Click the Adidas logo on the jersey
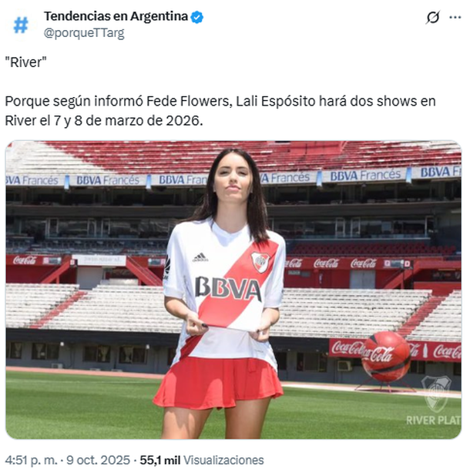The width and height of the screenshot is (470, 476). 200,257
